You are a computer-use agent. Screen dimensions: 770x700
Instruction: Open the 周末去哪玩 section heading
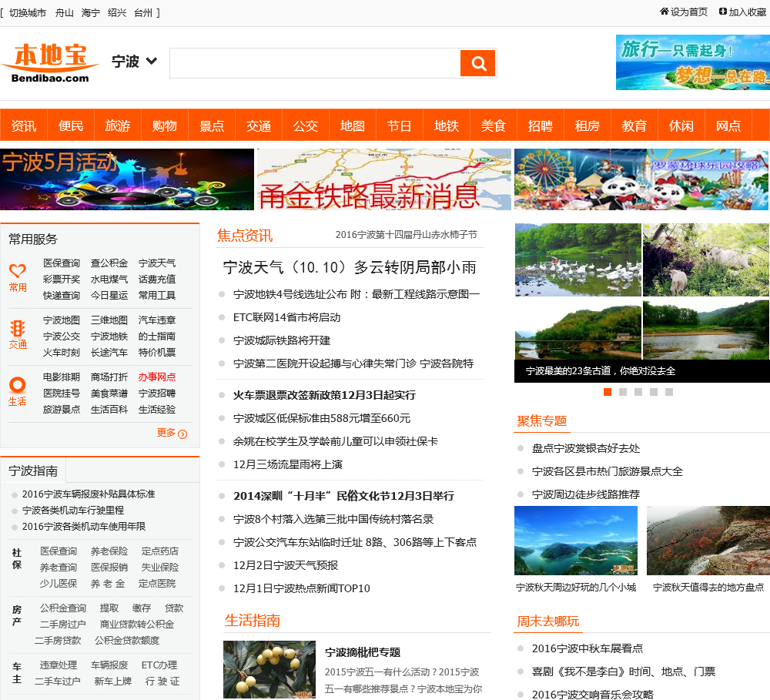(548, 621)
